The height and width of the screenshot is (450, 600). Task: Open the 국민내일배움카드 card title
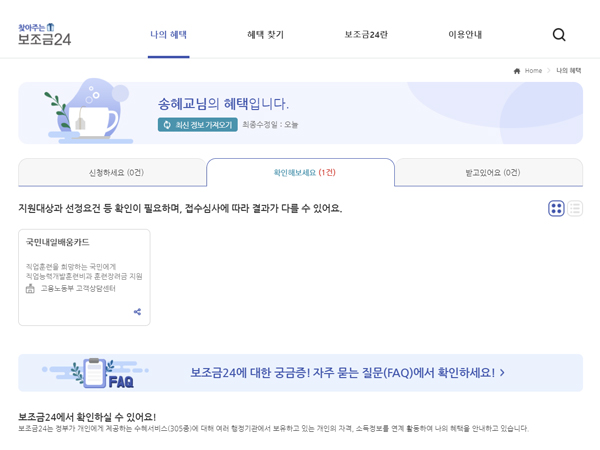(x=57, y=242)
